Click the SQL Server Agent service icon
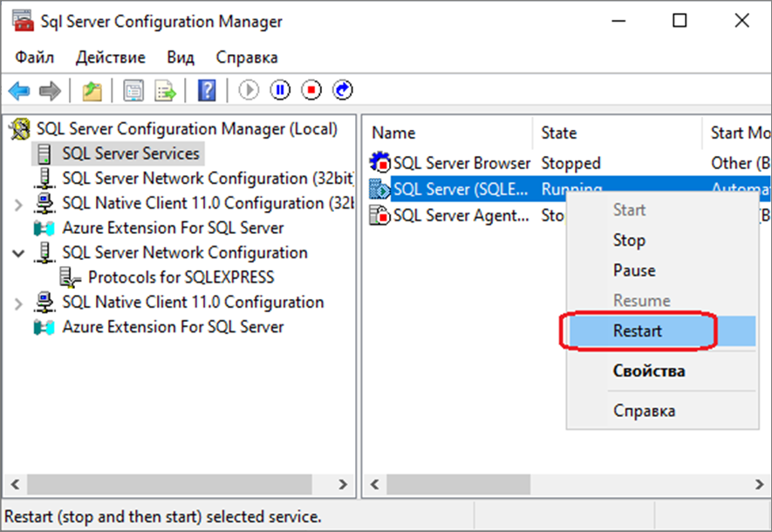772x532 pixels. coord(379,215)
